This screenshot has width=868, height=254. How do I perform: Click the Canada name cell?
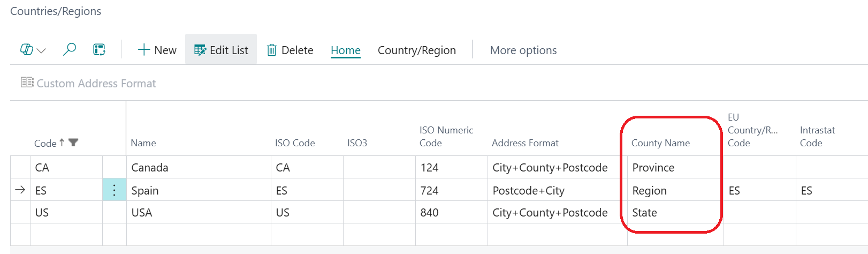coord(199,167)
